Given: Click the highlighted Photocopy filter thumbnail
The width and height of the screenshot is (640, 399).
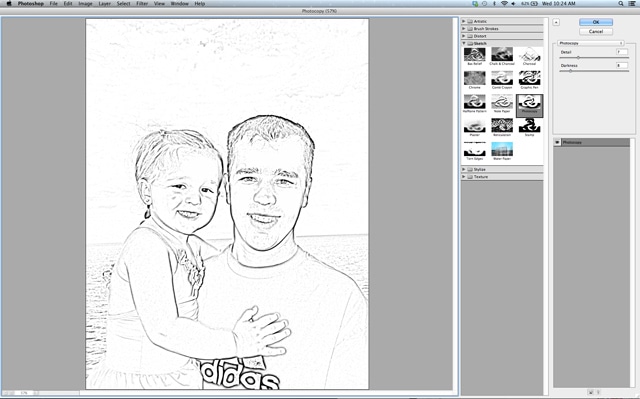Looking at the screenshot, I should click(x=529, y=105).
